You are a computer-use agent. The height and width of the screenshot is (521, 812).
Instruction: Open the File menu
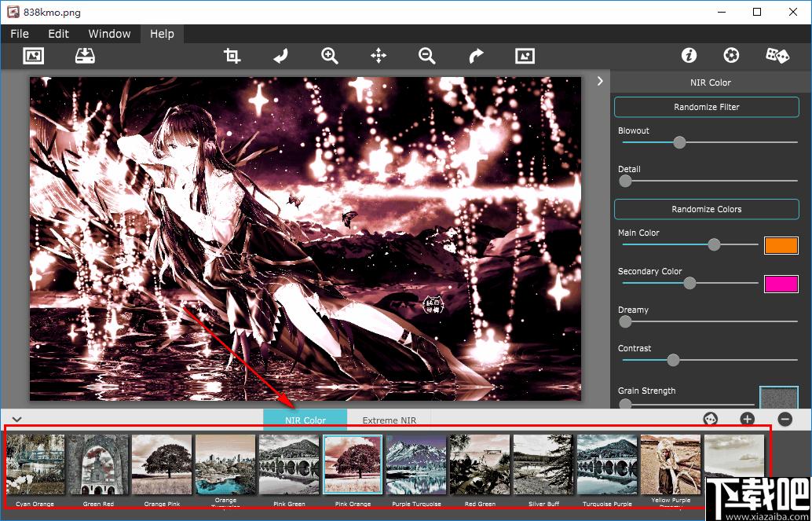pyautogui.click(x=20, y=34)
